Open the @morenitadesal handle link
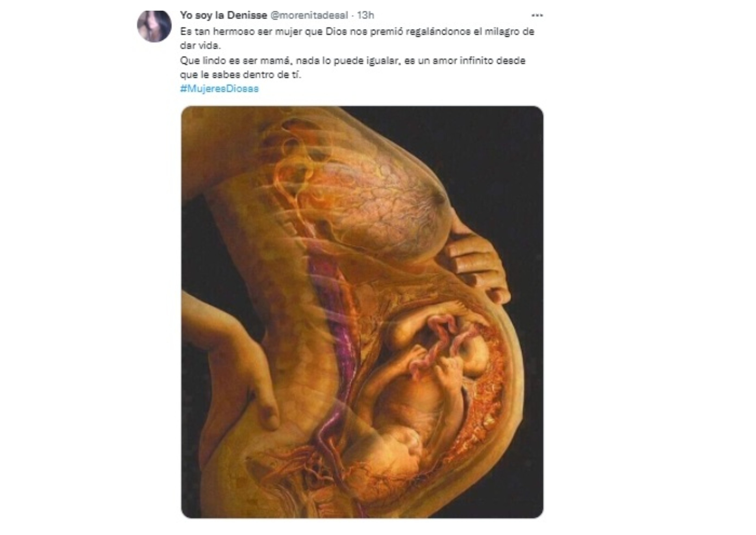The image size is (756, 535). [x=309, y=15]
